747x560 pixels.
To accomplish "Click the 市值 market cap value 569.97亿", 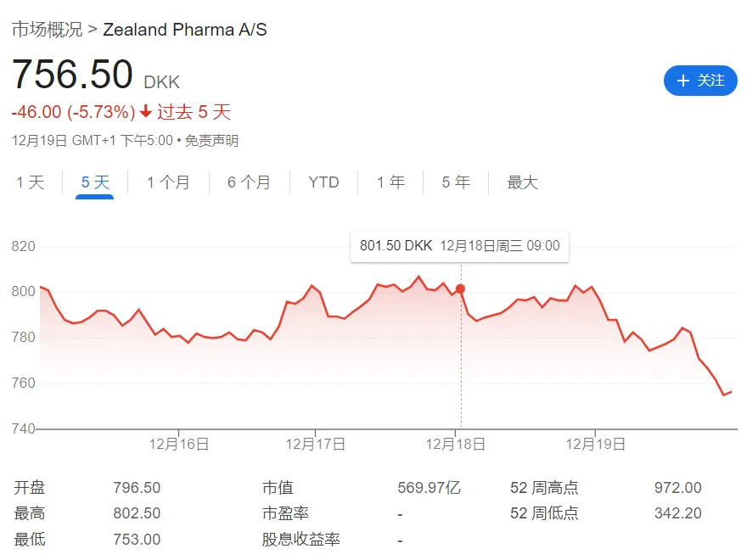I will pyautogui.click(x=429, y=488).
